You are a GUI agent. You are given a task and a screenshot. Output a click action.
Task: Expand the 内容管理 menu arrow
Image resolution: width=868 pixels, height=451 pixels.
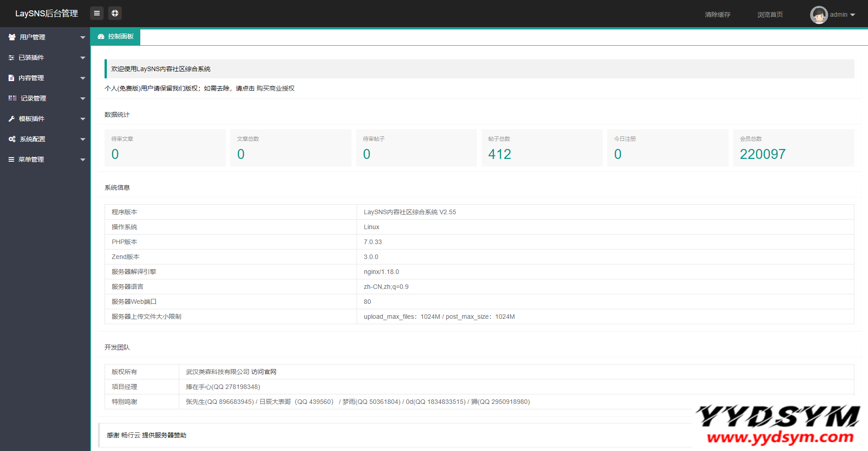click(x=82, y=78)
